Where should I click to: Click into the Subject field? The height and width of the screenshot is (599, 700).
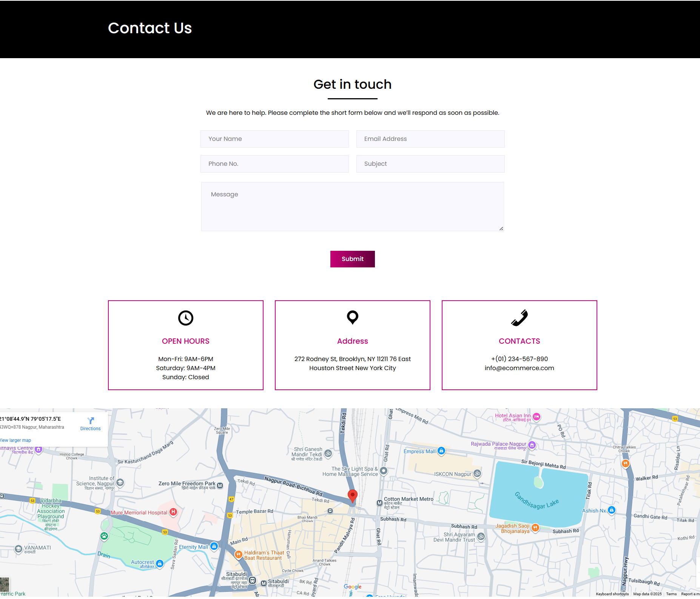point(430,164)
